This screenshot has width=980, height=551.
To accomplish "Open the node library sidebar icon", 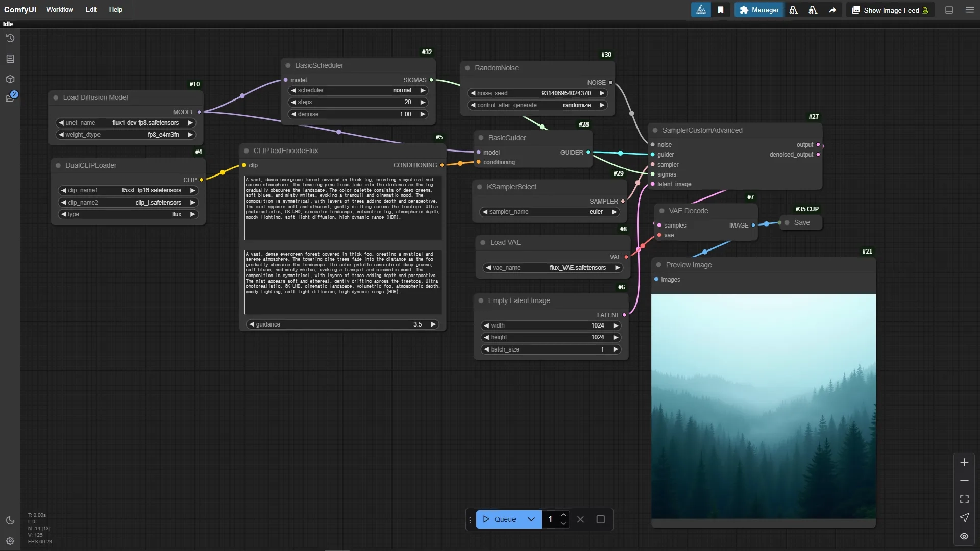I will (10, 59).
